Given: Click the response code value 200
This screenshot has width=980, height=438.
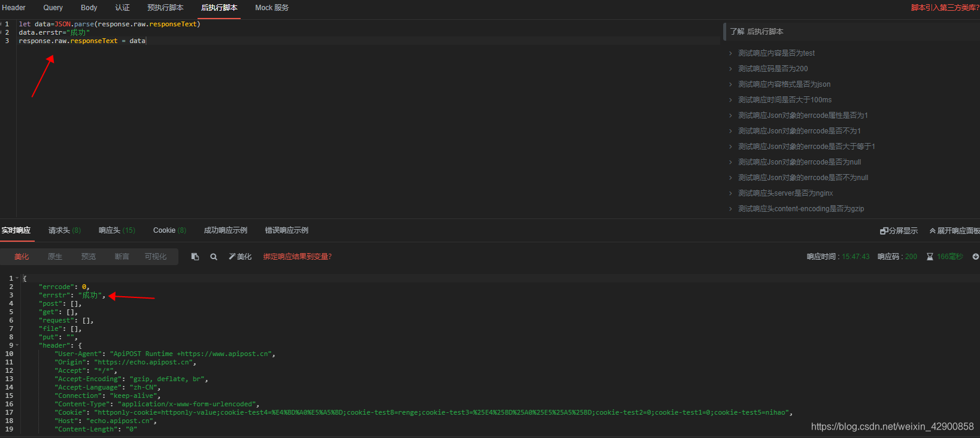Looking at the screenshot, I should point(911,257).
